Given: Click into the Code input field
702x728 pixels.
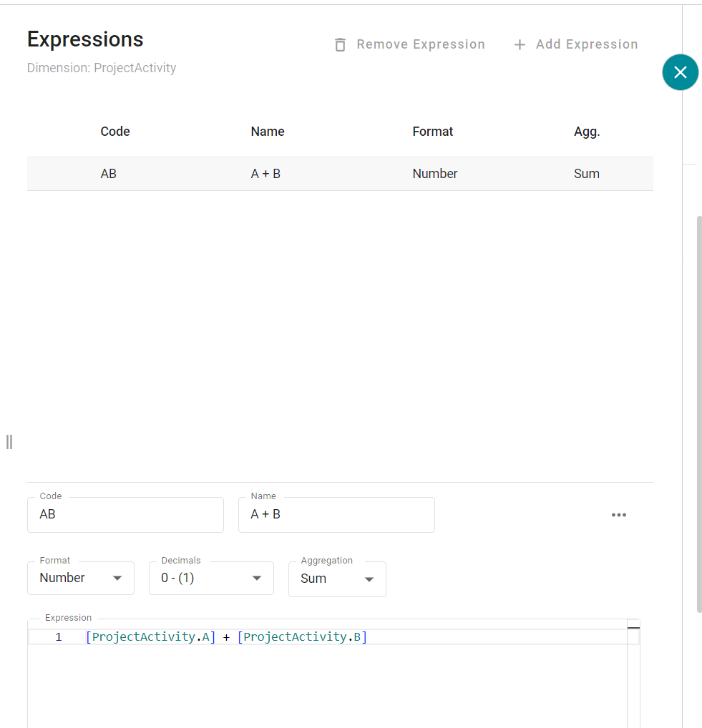Looking at the screenshot, I should click(x=125, y=515).
